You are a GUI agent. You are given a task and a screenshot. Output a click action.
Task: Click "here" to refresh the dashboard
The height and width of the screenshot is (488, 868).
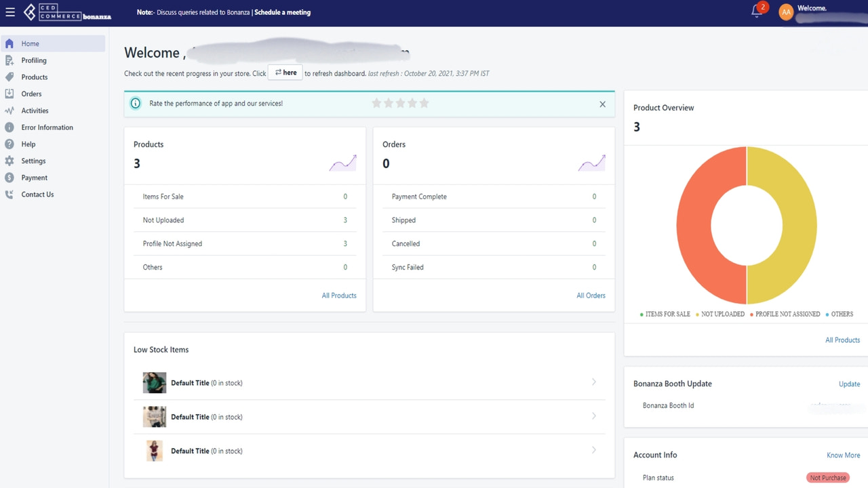point(285,72)
